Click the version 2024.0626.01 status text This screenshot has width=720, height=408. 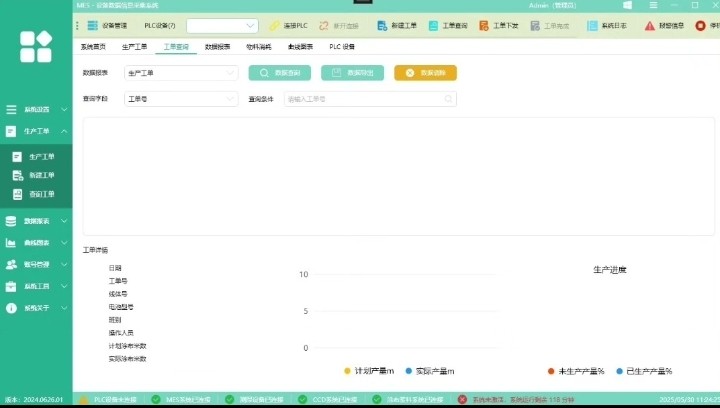(34, 400)
